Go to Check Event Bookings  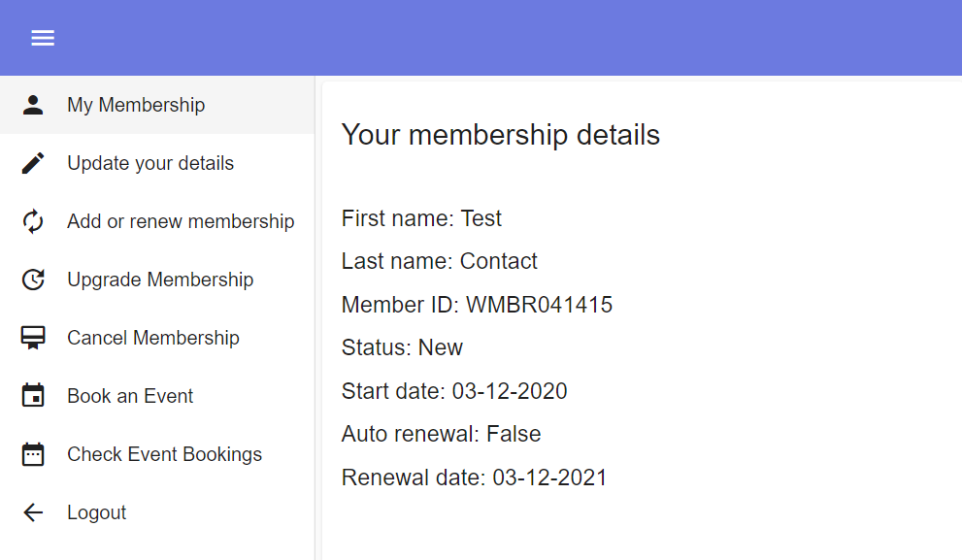point(164,453)
